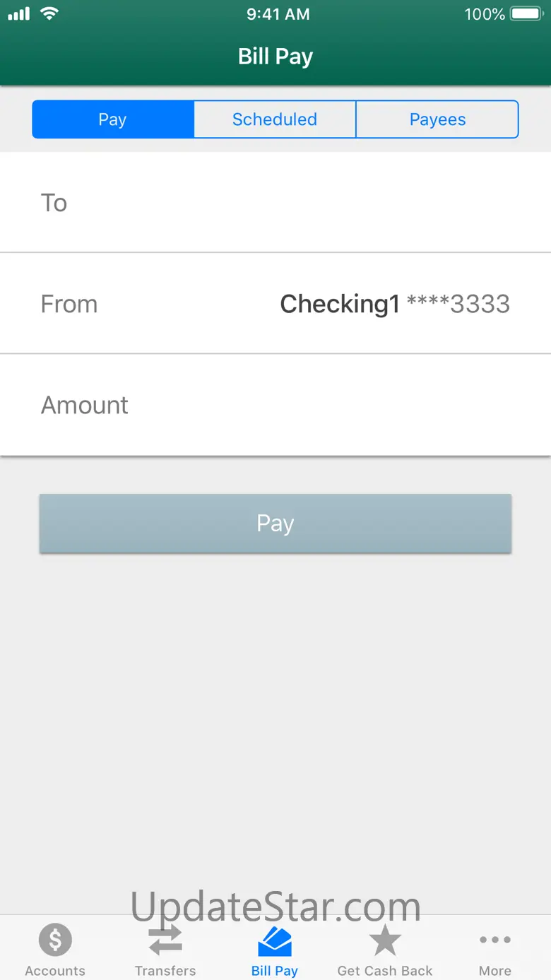Tap the Bill Pay header title
The image size is (551, 980).
275,57
